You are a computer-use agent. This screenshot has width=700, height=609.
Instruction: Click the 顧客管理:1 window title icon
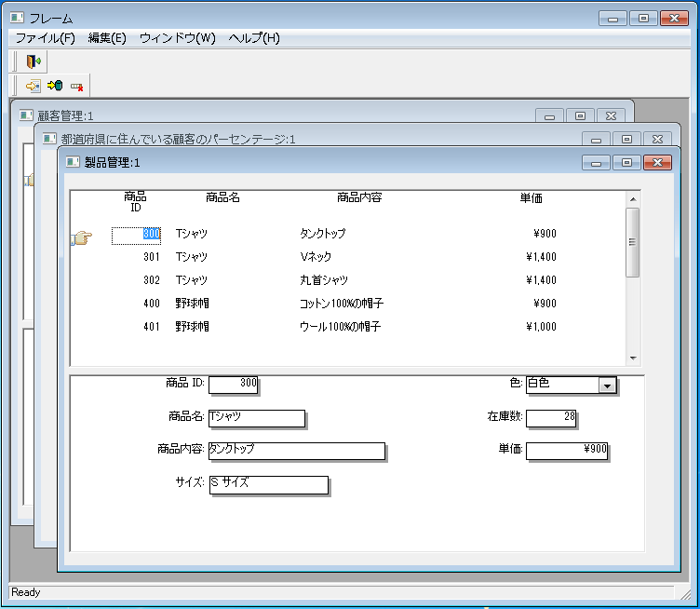[26, 115]
